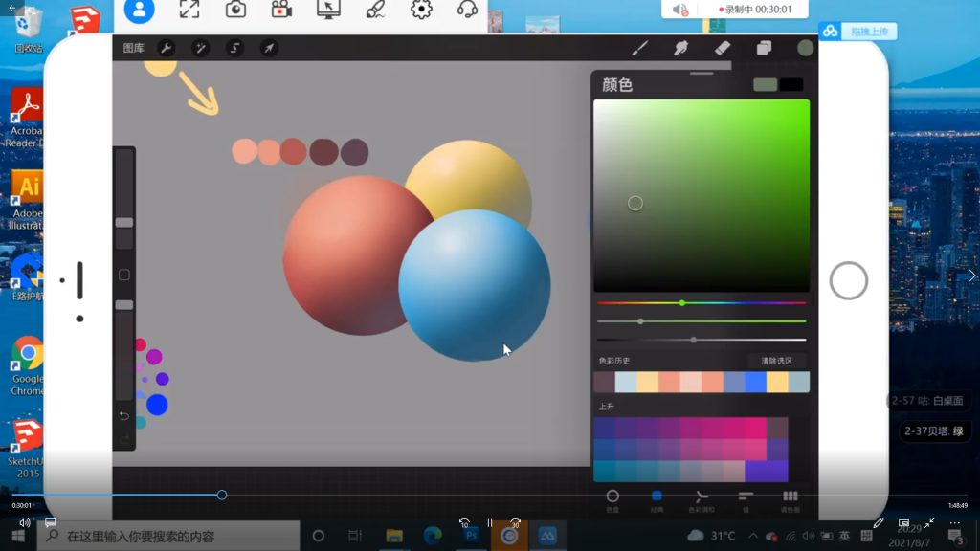980x551 pixels.
Task: Toggle the square modify button on sidebar
Action: click(x=123, y=275)
